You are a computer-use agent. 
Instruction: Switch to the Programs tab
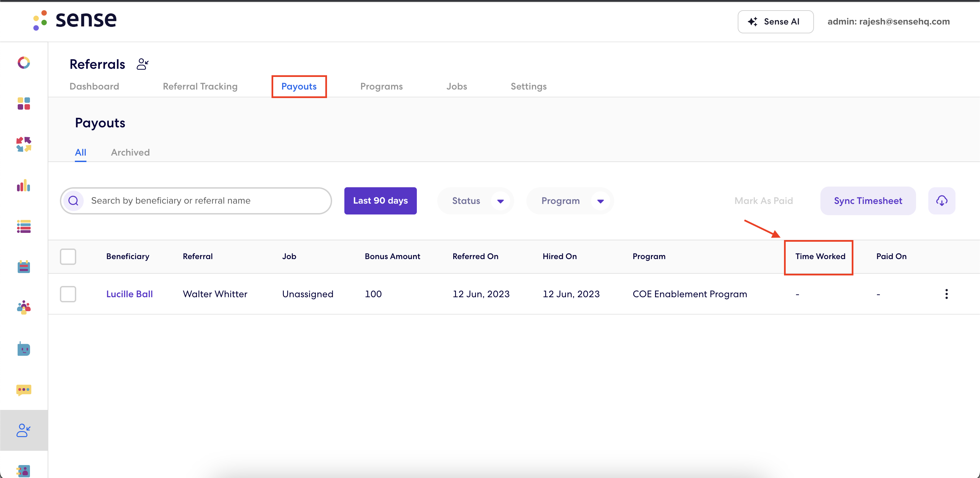(x=381, y=86)
